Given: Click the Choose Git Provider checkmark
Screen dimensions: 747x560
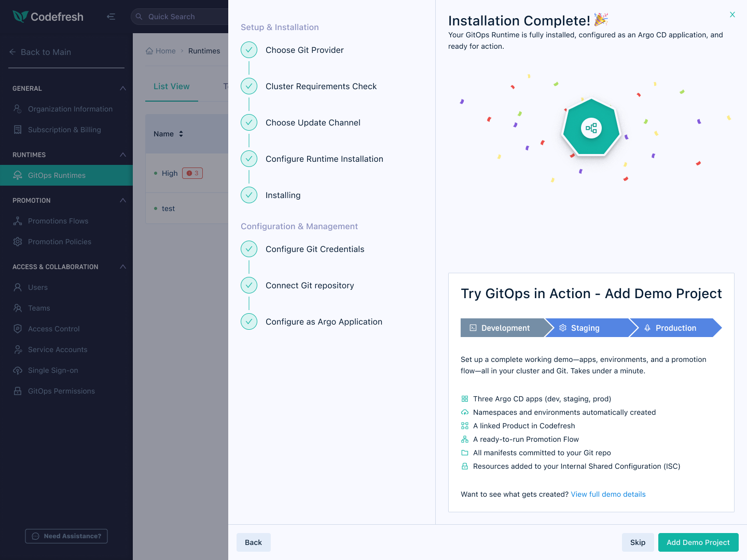Looking at the screenshot, I should (249, 50).
